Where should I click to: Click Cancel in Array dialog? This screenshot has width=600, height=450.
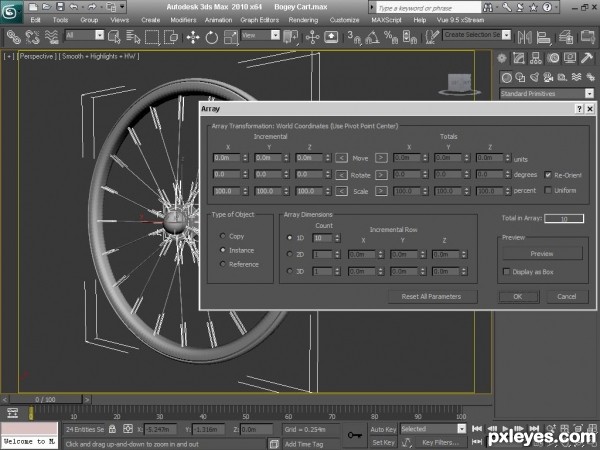pos(567,297)
